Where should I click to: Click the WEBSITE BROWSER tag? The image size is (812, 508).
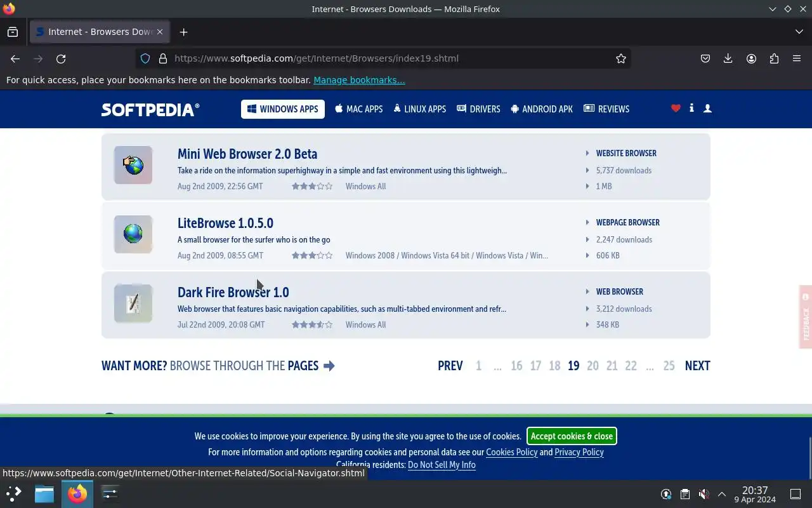click(626, 153)
